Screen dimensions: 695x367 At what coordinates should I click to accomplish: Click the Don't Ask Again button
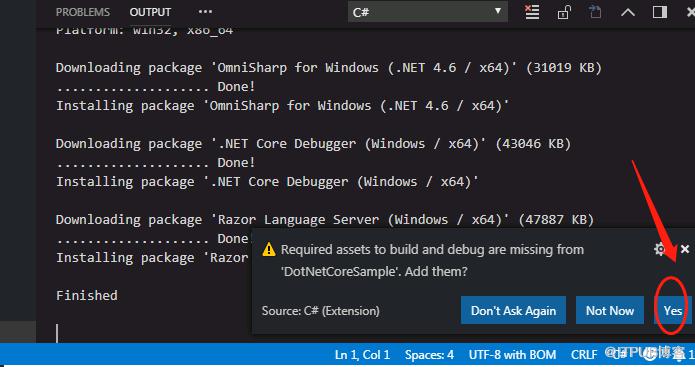513,310
